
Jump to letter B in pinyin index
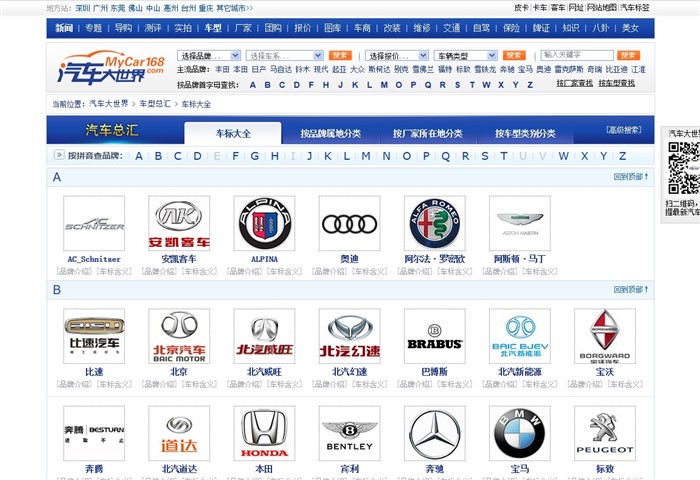[158, 156]
